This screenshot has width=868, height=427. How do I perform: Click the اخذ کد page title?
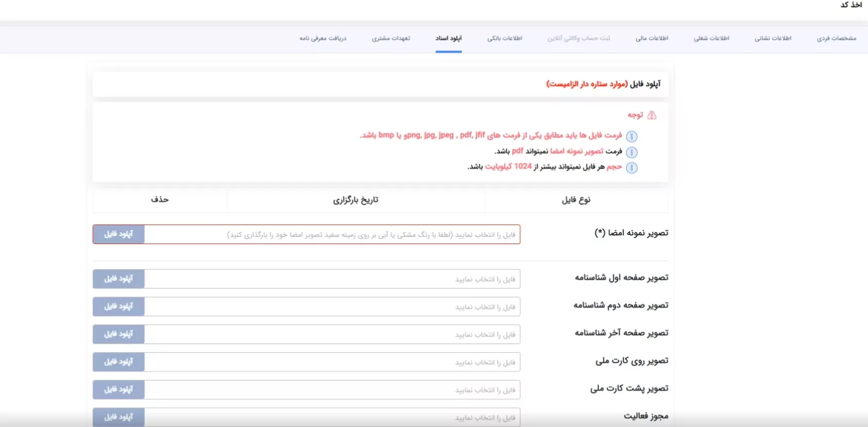coord(851,5)
